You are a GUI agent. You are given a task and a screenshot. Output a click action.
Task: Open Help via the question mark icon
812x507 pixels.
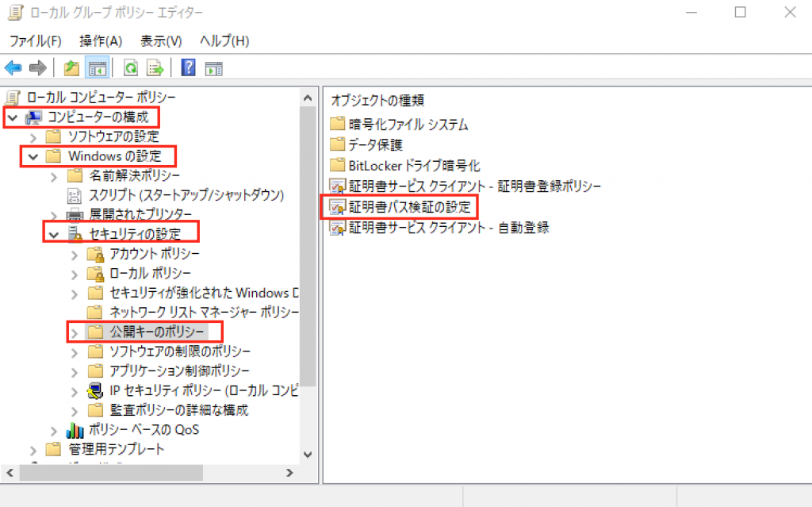pyautogui.click(x=188, y=68)
